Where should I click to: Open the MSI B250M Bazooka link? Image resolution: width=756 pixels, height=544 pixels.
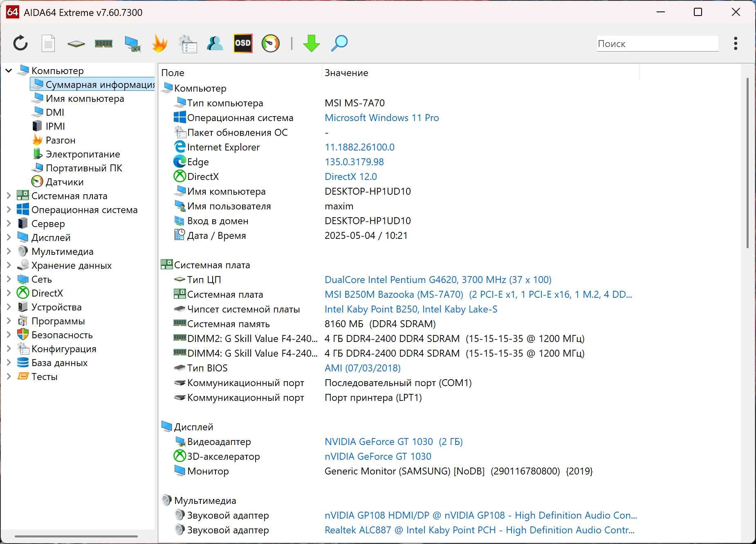(x=478, y=294)
